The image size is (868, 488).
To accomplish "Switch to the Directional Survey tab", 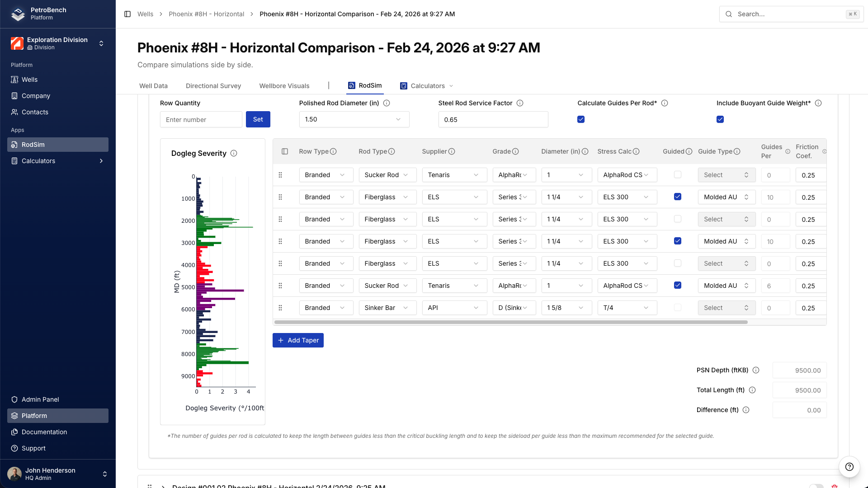I will point(213,86).
